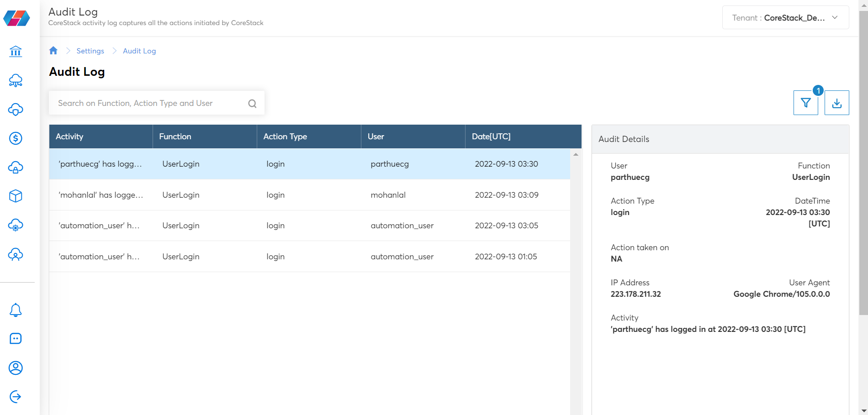Click UserLogin in the mohanlal row

(x=181, y=195)
